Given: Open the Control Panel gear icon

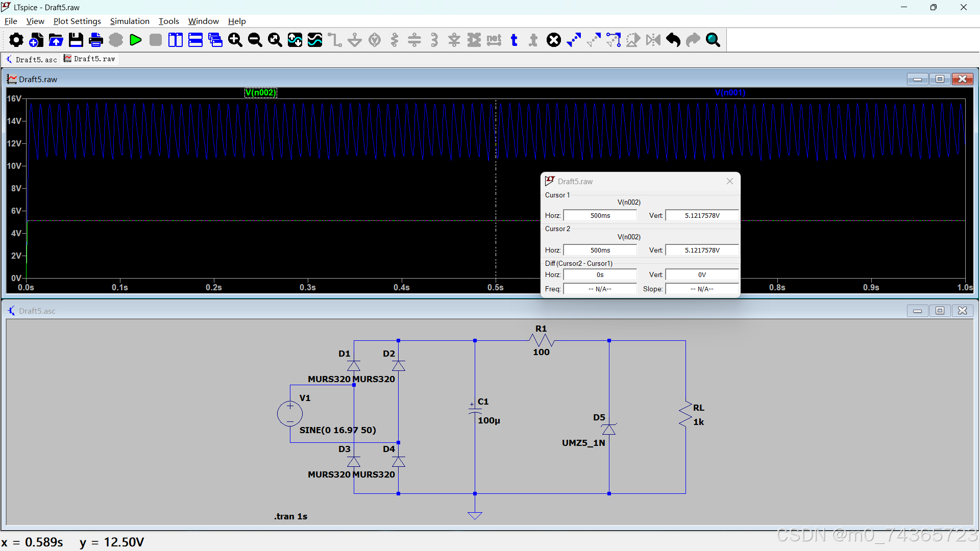Looking at the screenshot, I should [16, 40].
